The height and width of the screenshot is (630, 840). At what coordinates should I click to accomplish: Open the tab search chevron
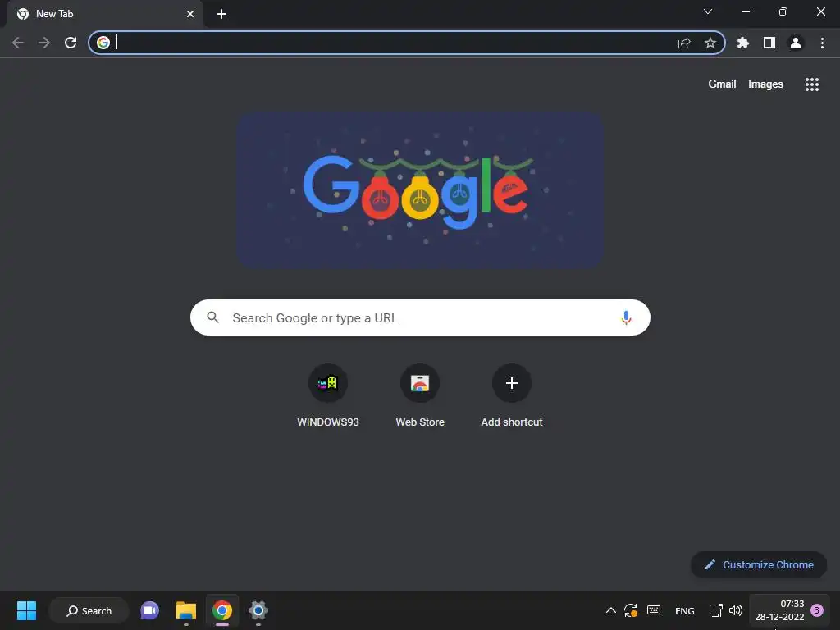708,11
